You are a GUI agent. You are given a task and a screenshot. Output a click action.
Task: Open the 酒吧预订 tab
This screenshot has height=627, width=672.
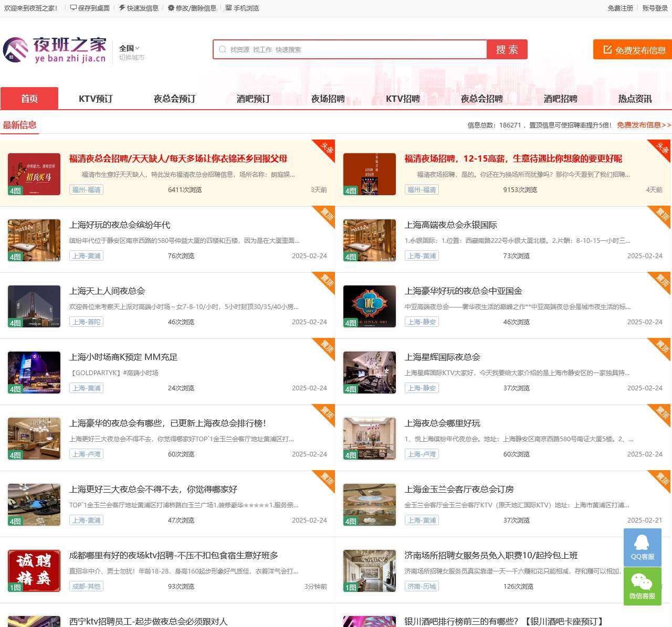point(253,99)
